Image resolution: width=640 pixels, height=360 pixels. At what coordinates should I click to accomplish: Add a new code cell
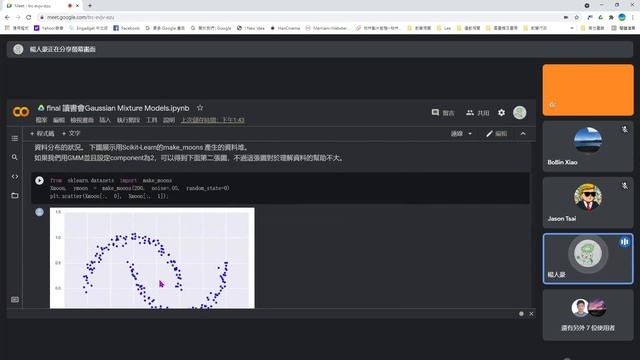[x=42, y=133]
